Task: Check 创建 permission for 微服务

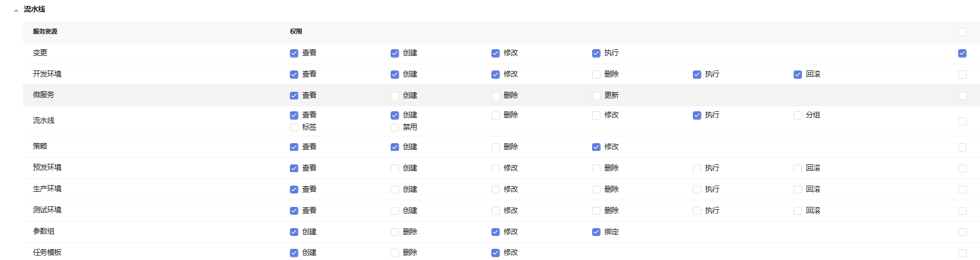Action: coord(395,96)
